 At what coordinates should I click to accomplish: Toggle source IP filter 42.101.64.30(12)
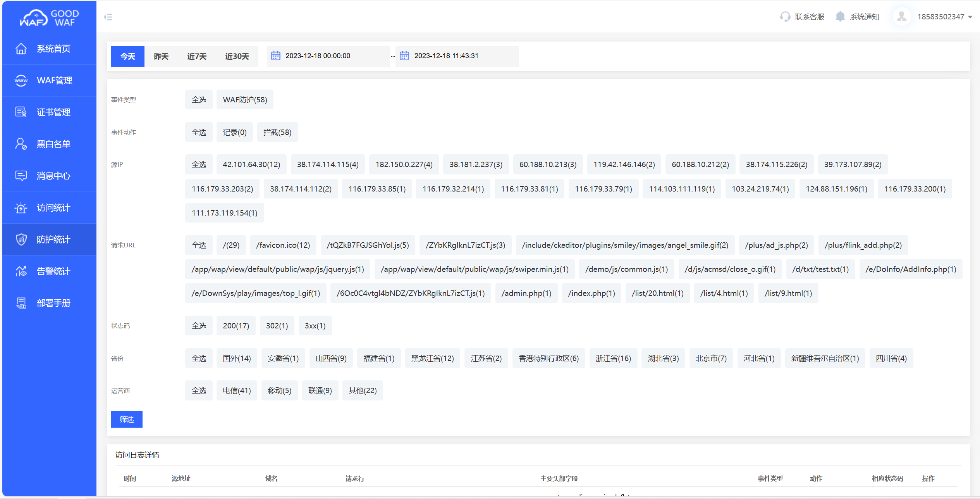pyautogui.click(x=251, y=164)
